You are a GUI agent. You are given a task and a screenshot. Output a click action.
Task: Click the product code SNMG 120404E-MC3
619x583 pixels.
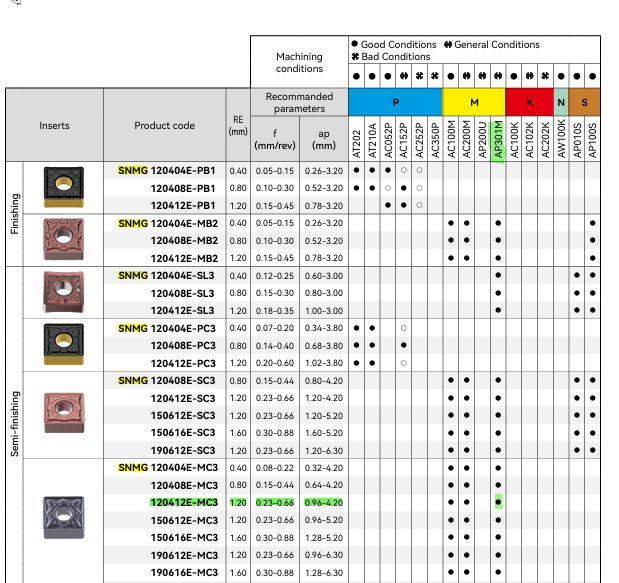168,468
